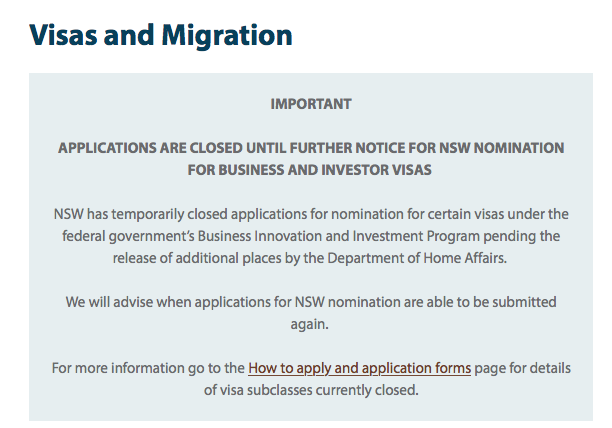612x428 pixels.
Task: Select the IMPORTANT label in the notice box
Action: (x=311, y=104)
